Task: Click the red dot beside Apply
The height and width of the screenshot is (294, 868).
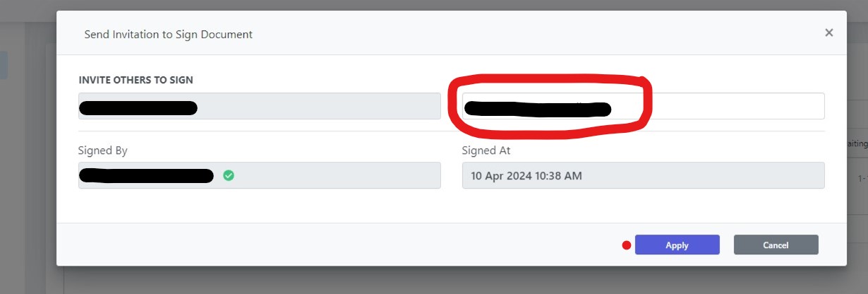Action: coord(626,245)
